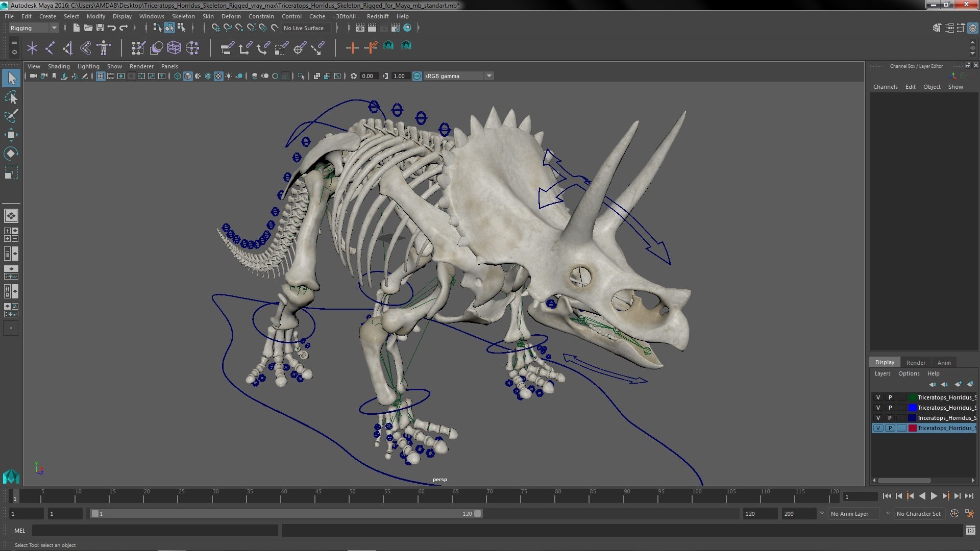
Task: Undo the last action with the undo arrow
Action: coord(111,28)
